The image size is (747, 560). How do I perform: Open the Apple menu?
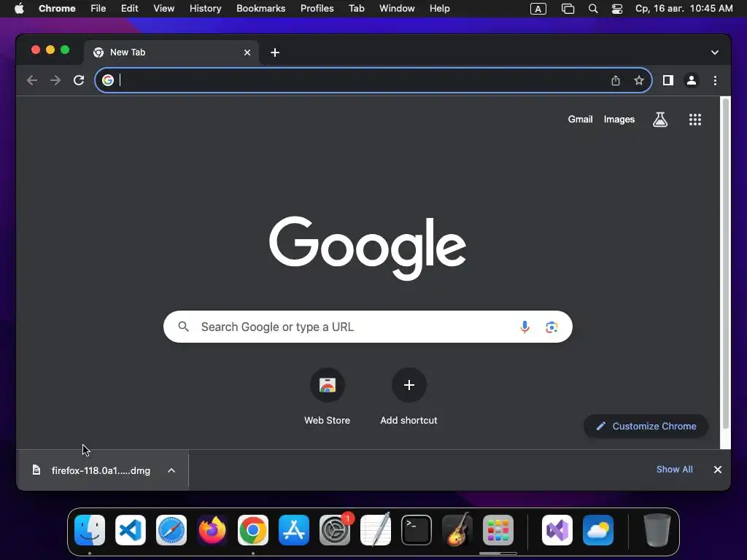click(x=19, y=9)
